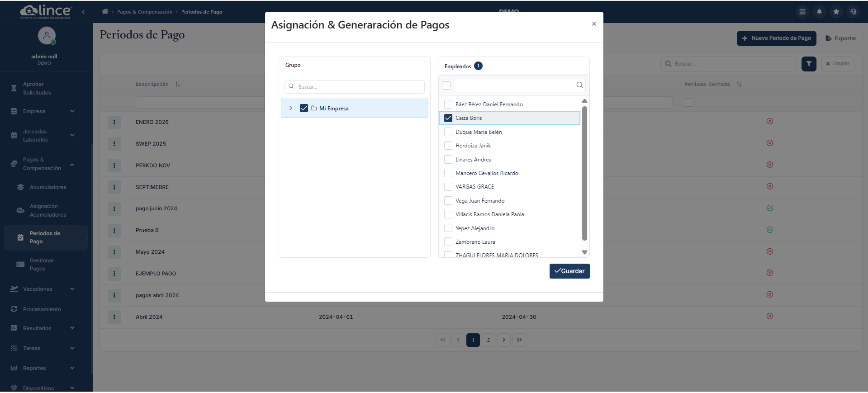Click the employee list scrollbar down arrow
This screenshot has height=393, width=868.
[584, 252]
